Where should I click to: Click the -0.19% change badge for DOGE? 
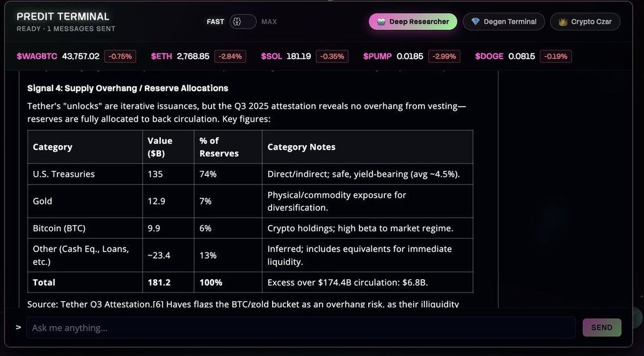[555, 56]
